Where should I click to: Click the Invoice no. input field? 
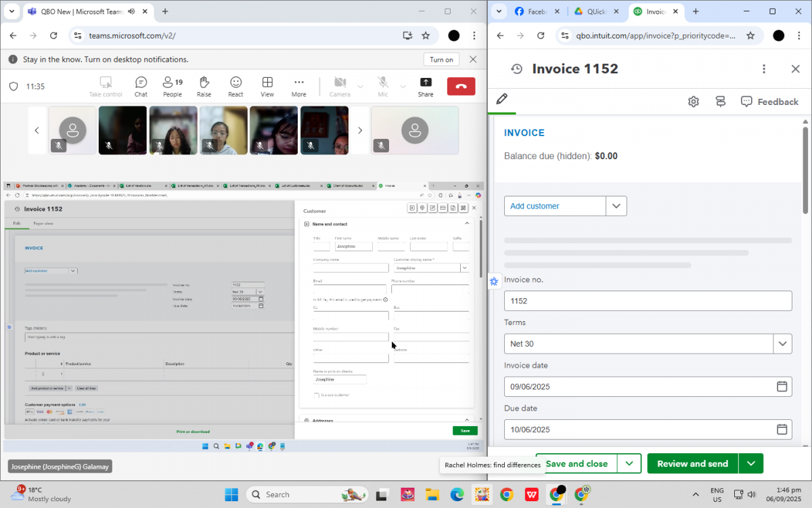pyautogui.click(x=648, y=301)
